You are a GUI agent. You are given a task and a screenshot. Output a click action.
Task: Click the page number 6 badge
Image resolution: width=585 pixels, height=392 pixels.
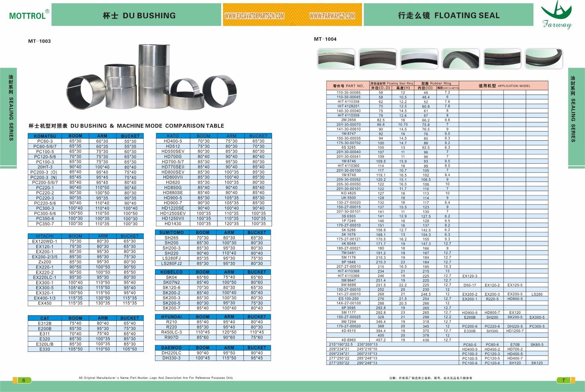point(24,380)
